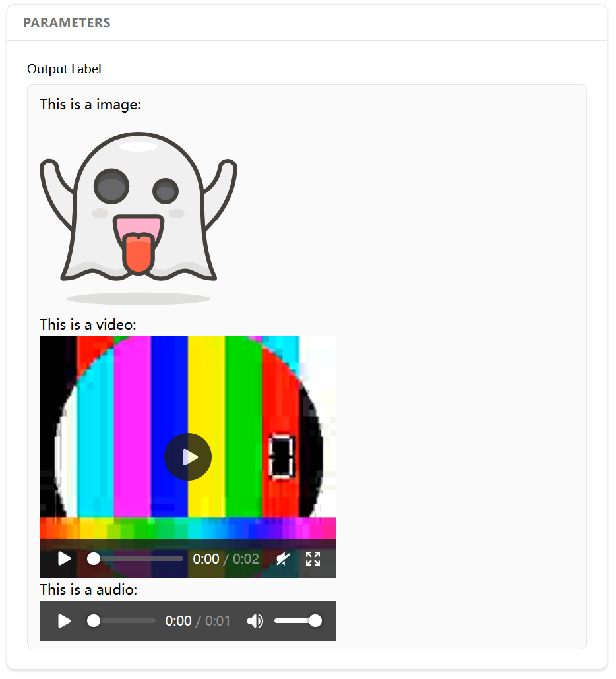616x679 pixels.
Task: Enter fullscreen mode on the video
Action: (x=313, y=559)
